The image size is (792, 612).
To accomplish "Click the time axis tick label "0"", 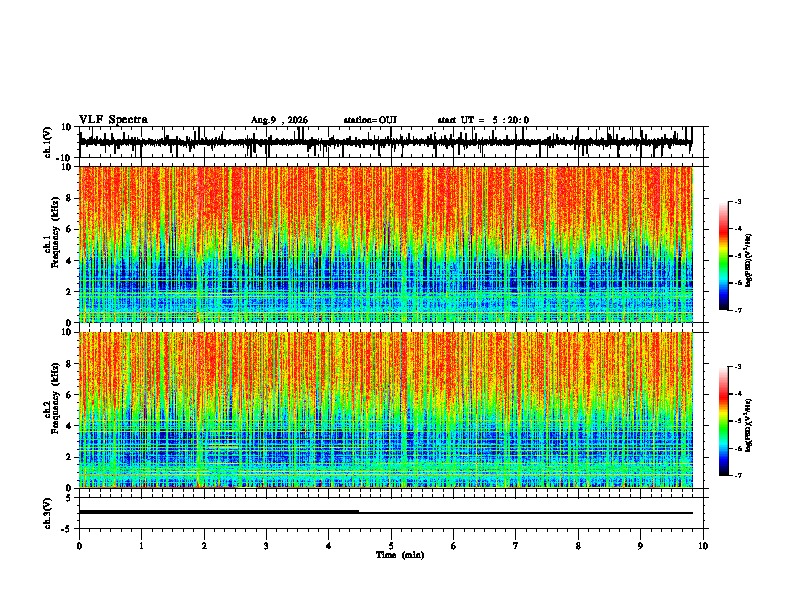I will (79, 546).
